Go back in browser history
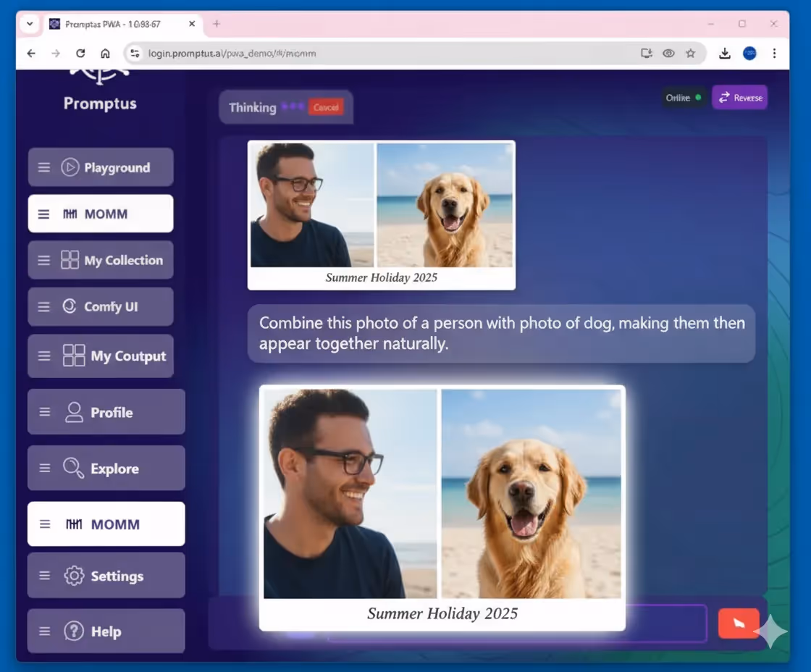Viewport: 811px width, 672px height. click(x=32, y=54)
